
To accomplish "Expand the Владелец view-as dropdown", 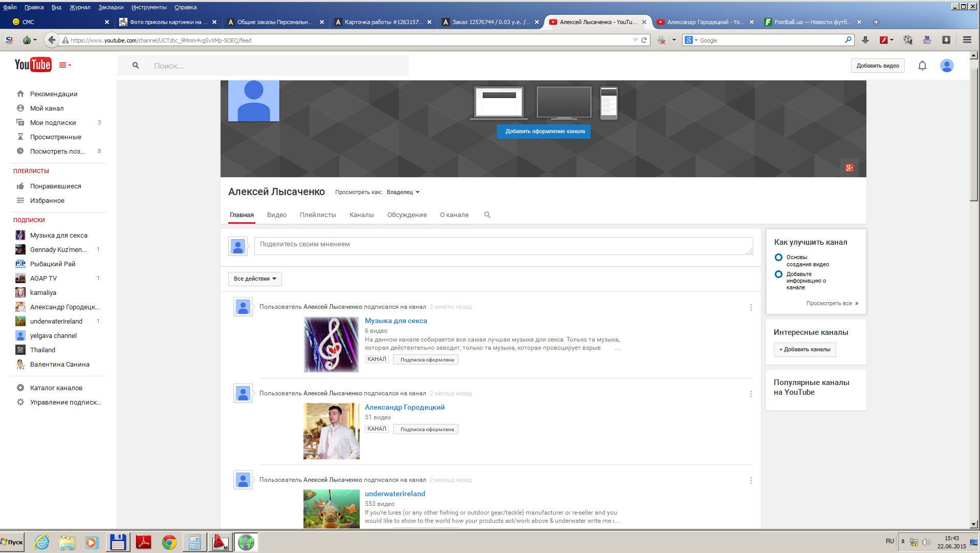I will (x=403, y=193).
